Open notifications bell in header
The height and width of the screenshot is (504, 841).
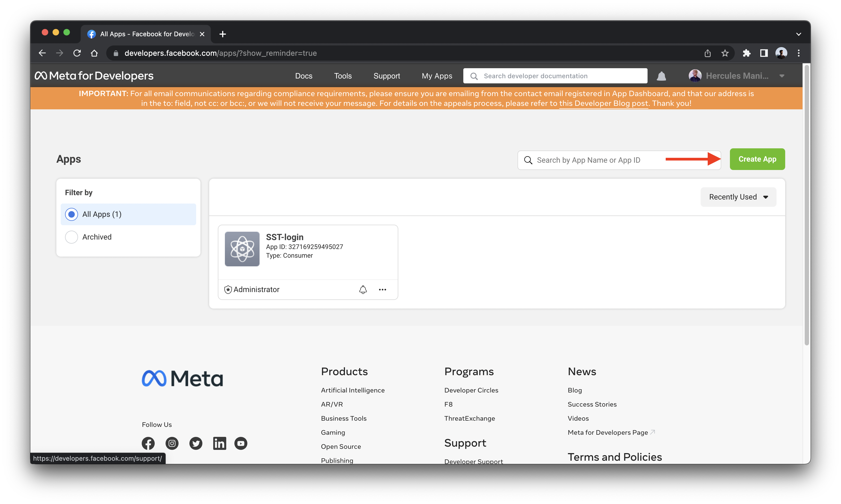coord(661,76)
